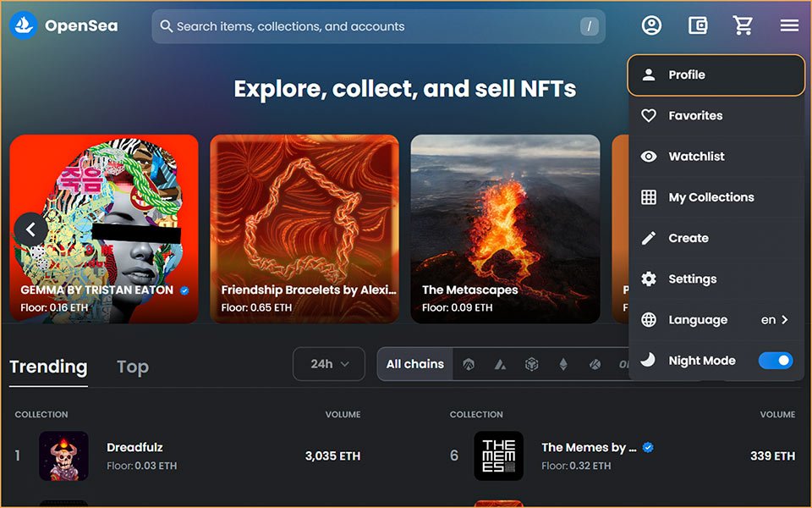The height and width of the screenshot is (508, 812).
Task: Click verified badge on GEMMA card
Action: pos(184,290)
